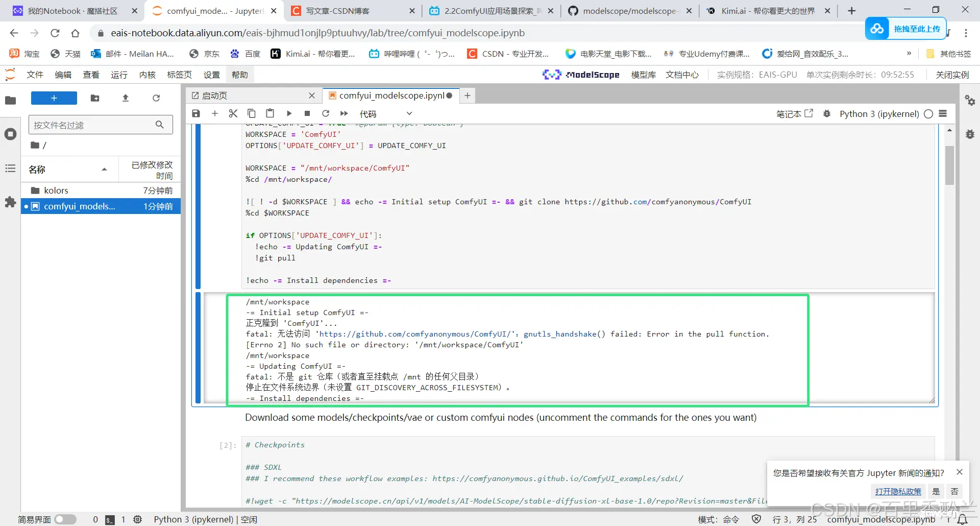The width and height of the screenshot is (980, 526).
Task: Run the selected cell
Action: coord(289,113)
